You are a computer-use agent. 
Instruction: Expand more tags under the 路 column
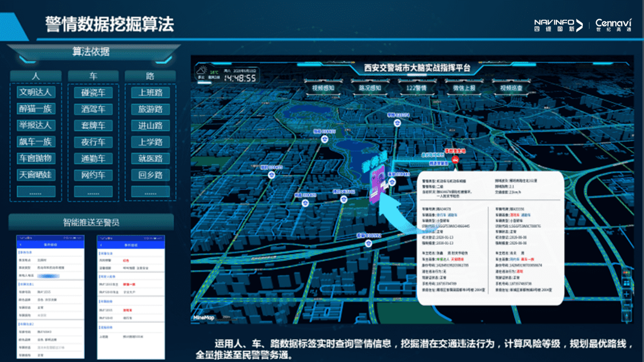pyautogui.click(x=150, y=193)
